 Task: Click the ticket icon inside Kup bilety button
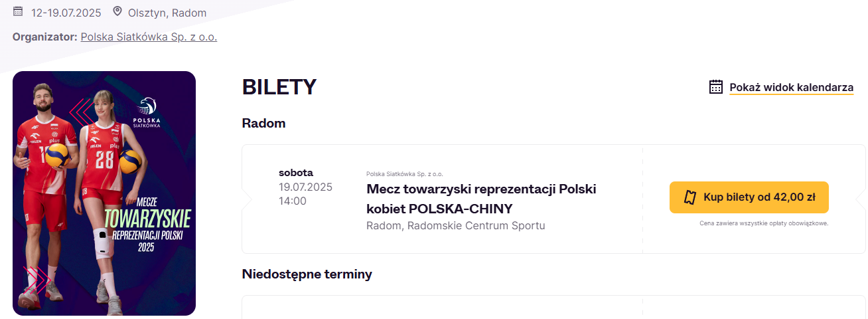coord(690,197)
